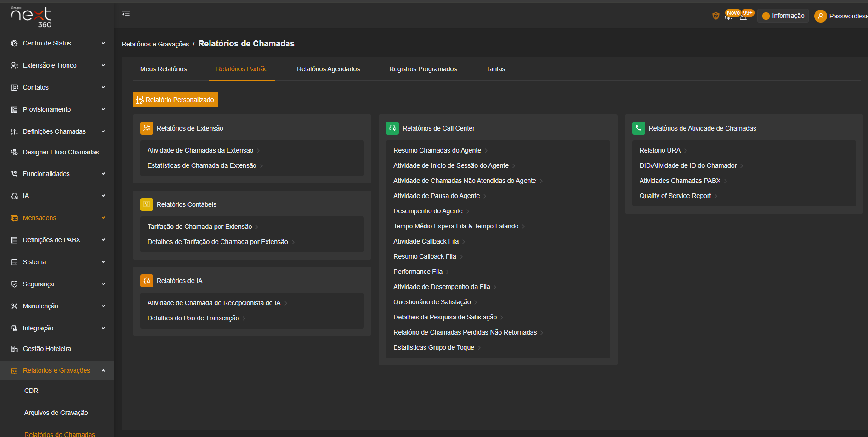Click the Funcionalidades phone icon
This screenshot has height=437, width=868.
coord(14,174)
